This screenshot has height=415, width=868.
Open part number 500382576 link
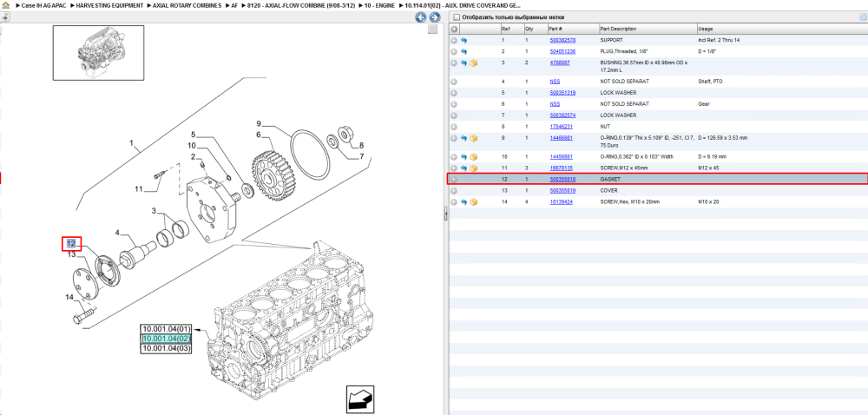coord(562,41)
